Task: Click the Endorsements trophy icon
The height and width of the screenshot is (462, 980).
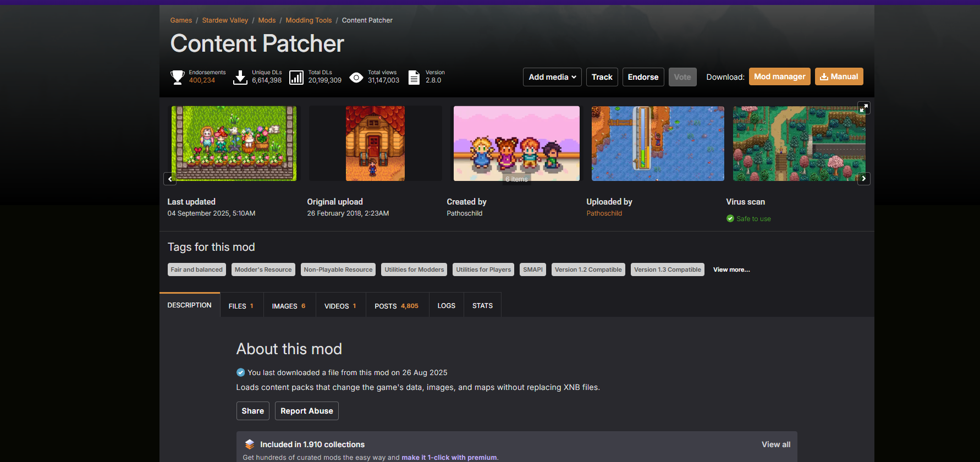Action: 177,77
